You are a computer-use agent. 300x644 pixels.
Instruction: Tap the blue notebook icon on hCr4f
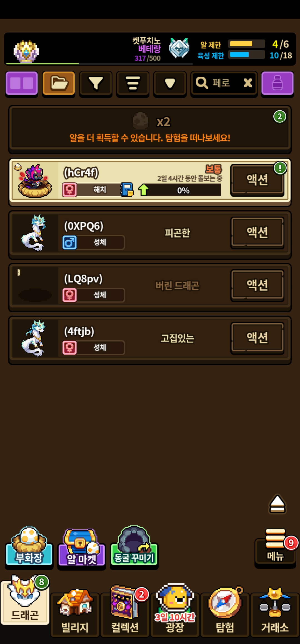[127, 190]
